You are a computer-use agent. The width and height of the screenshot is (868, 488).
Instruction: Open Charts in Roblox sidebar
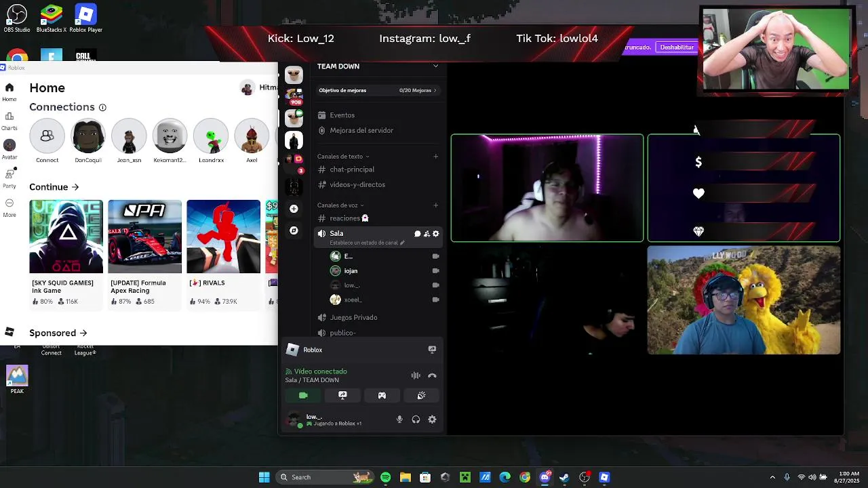click(x=9, y=116)
